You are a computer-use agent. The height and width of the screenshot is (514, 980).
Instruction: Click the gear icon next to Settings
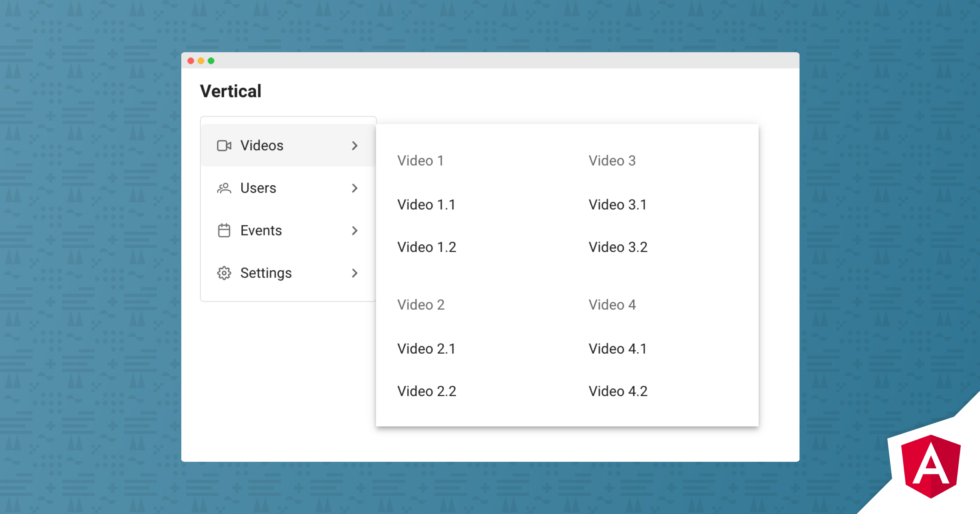tap(224, 273)
